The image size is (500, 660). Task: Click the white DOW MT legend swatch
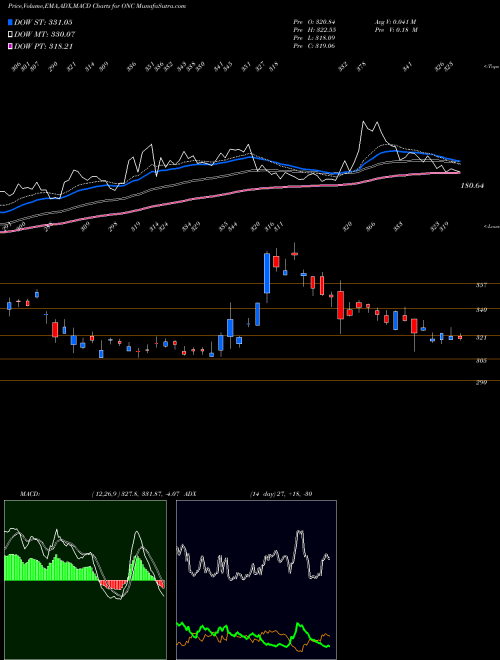pos(11,35)
